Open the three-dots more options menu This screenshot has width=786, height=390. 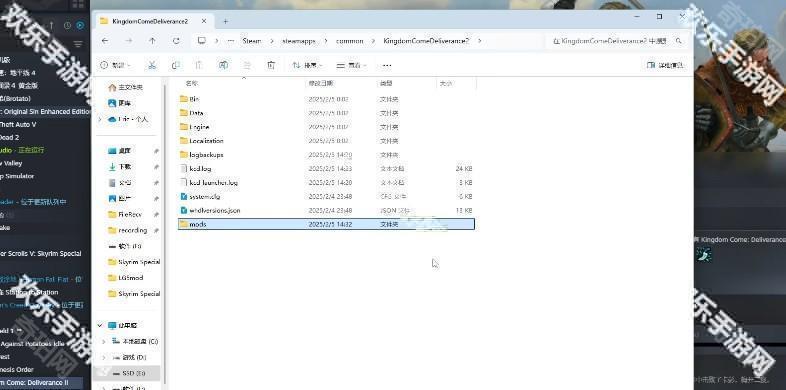[386, 65]
